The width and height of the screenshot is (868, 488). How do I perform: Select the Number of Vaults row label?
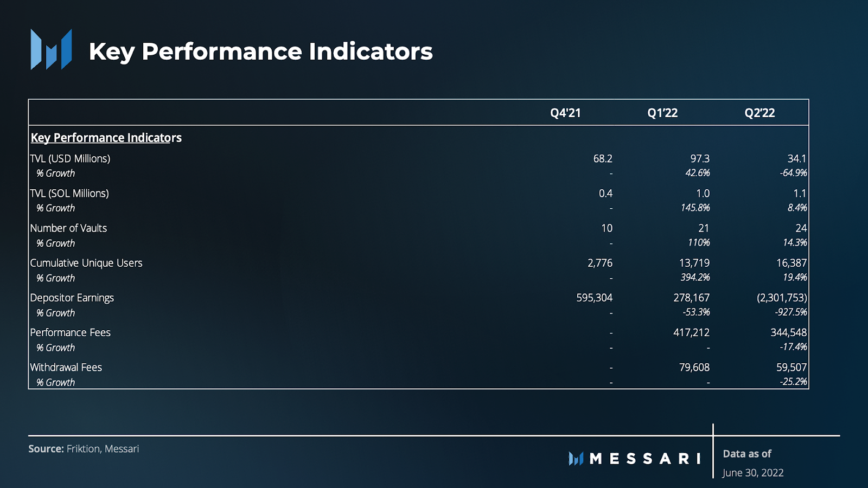pos(68,228)
